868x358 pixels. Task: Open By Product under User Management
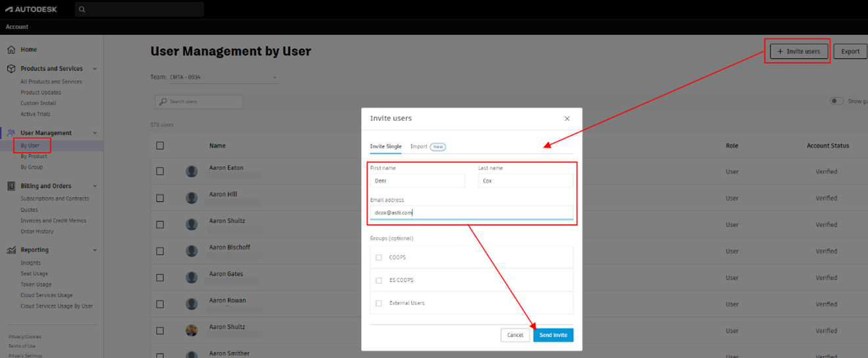(34, 156)
